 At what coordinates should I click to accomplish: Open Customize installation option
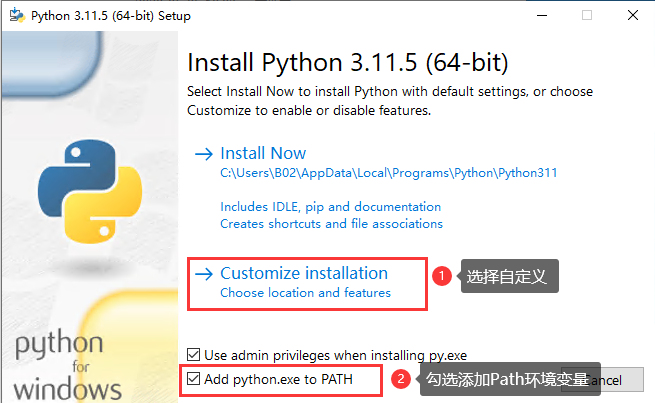pos(303,273)
